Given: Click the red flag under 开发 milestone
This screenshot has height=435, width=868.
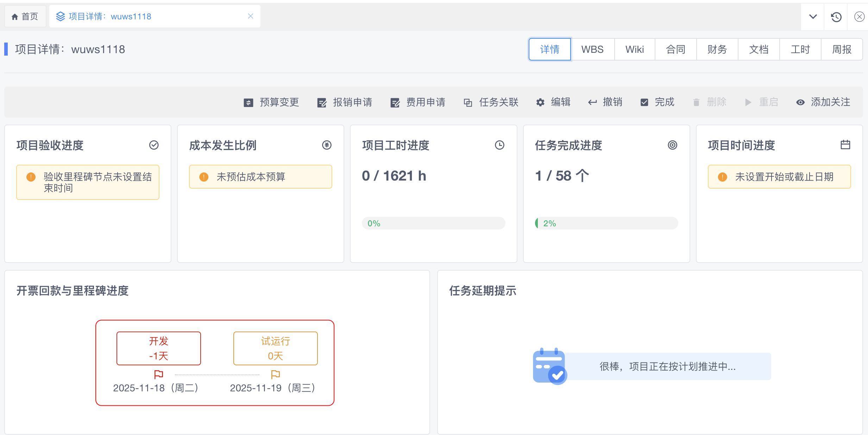Looking at the screenshot, I should point(159,374).
